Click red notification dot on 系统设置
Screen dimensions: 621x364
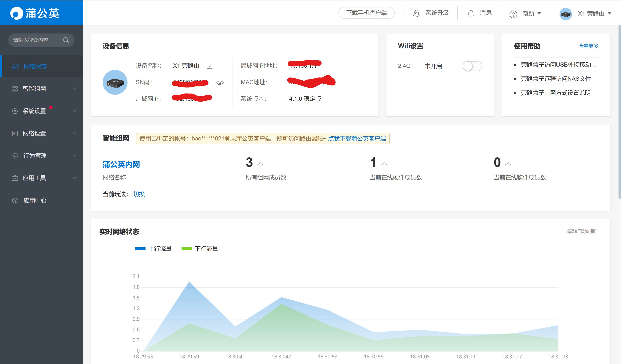pos(51,107)
